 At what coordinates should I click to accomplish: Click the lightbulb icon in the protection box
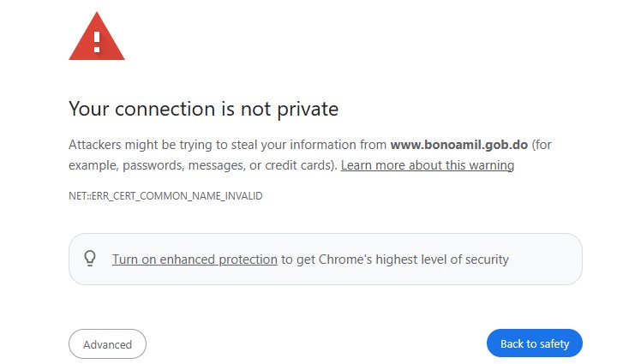(90, 259)
